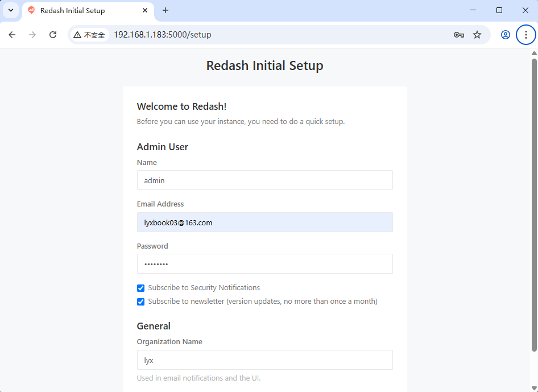This screenshot has width=538, height=392.
Task: Open the Chrome three-dot menu
Action: tap(525, 35)
